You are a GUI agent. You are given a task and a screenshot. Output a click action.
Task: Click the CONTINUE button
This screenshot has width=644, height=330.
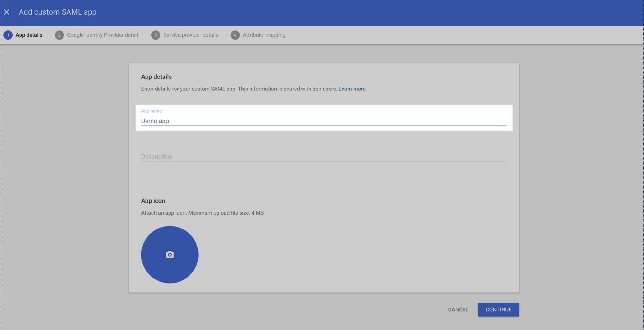pos(498,309)
